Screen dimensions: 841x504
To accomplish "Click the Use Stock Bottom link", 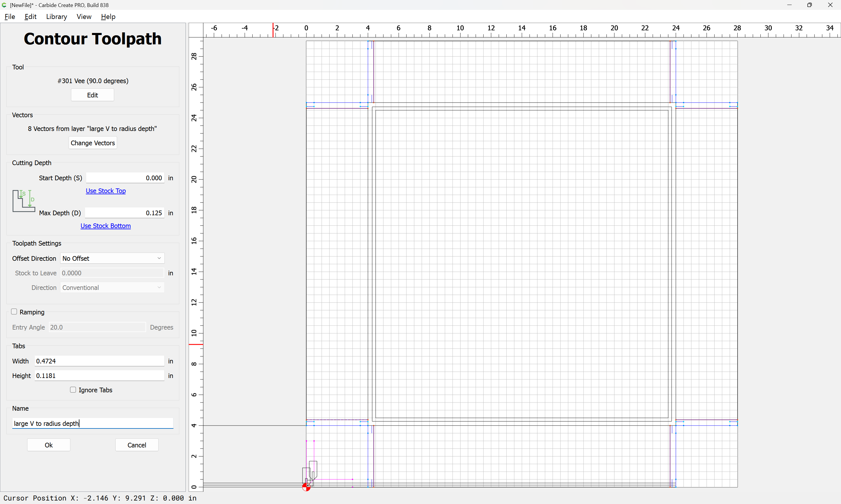I will (x=105, y=226).
